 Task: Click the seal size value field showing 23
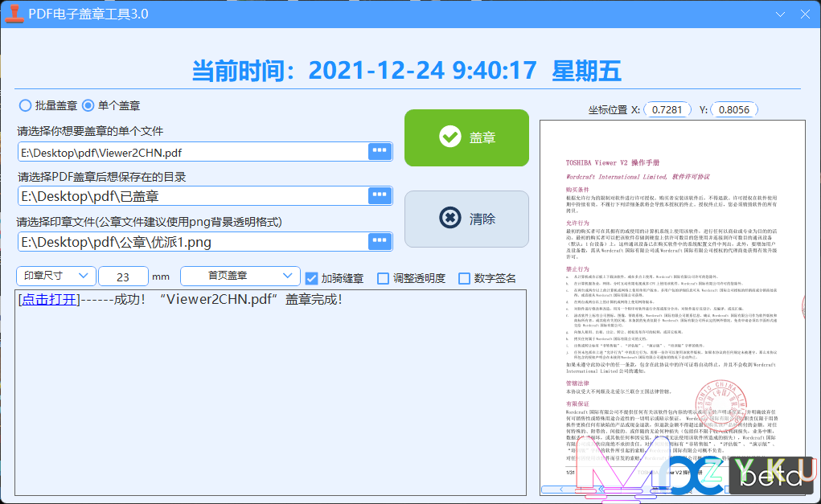123,277
